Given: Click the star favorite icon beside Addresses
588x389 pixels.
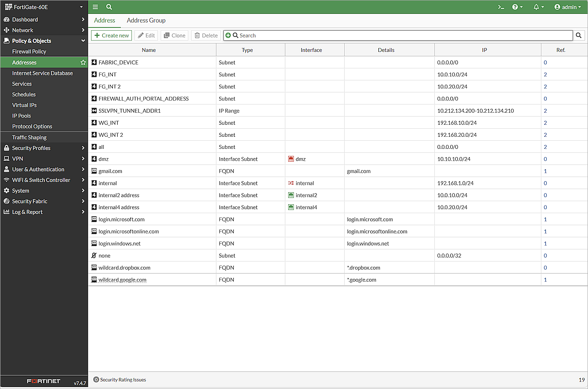Looking at the screenshot, I should point(83,62).
